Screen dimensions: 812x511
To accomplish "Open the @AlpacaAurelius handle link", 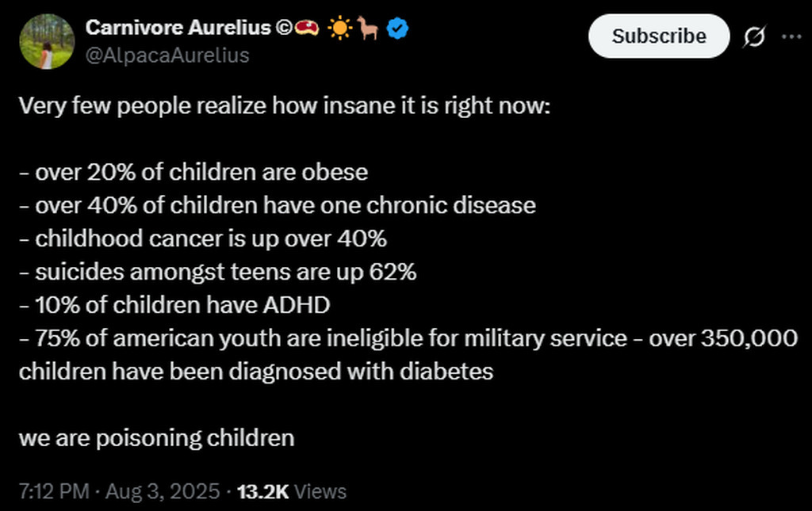I will [x=167, y=55].
